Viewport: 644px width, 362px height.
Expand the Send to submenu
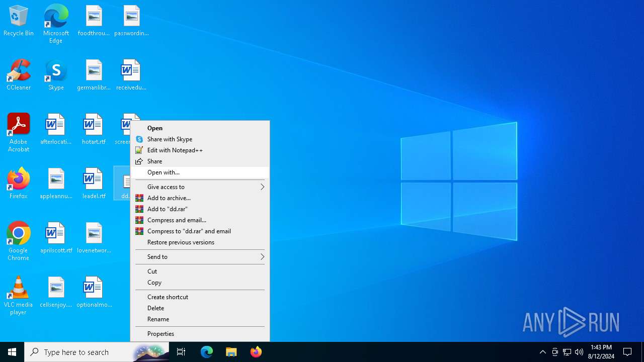click(200, 257)
